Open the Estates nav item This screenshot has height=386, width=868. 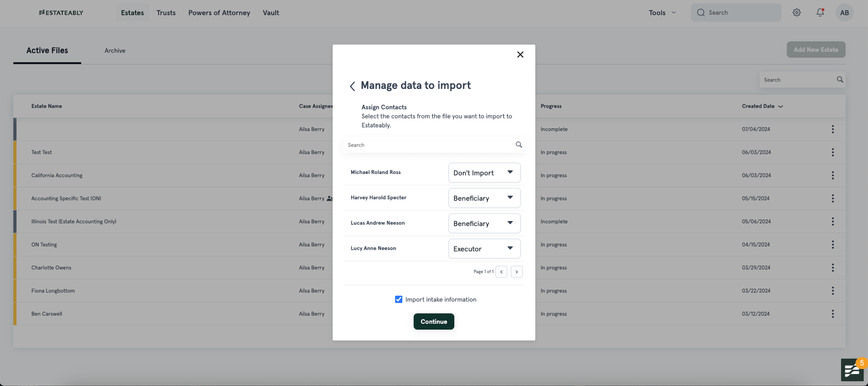click(x=132, y=13)
